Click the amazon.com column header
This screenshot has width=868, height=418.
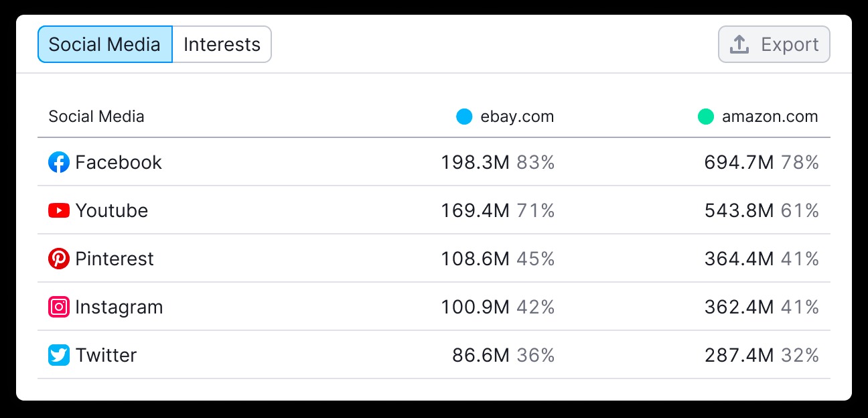[770, 117]
